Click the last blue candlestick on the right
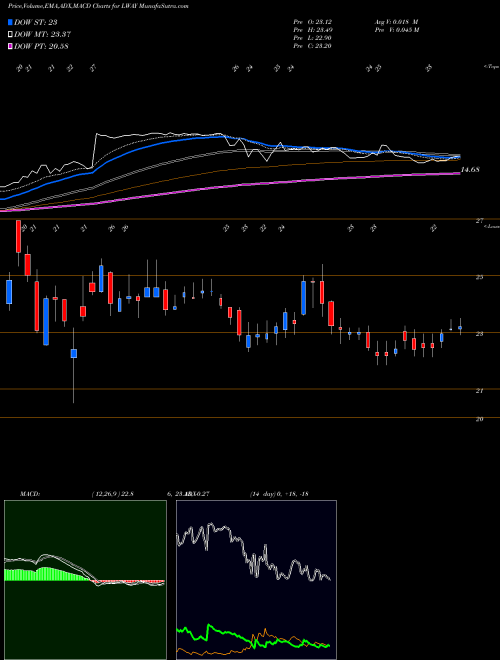 [460, 327]
